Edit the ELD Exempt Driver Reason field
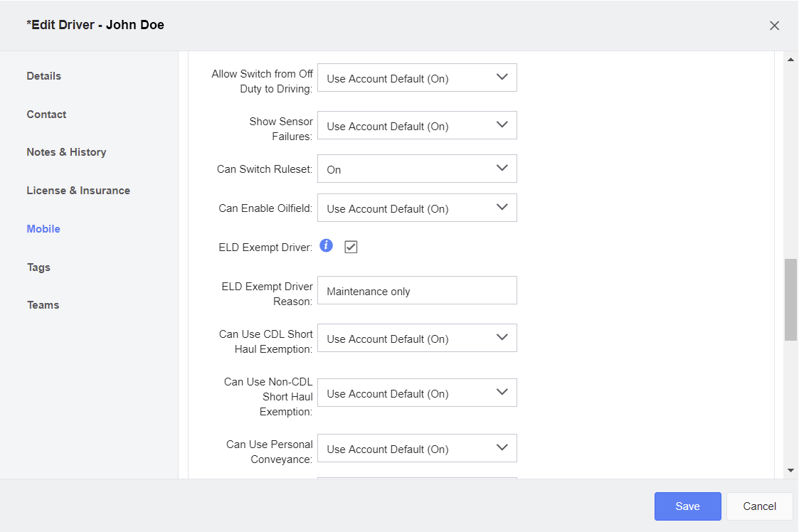The height and width of the screenshot is (532, 799). pos(417,290)
